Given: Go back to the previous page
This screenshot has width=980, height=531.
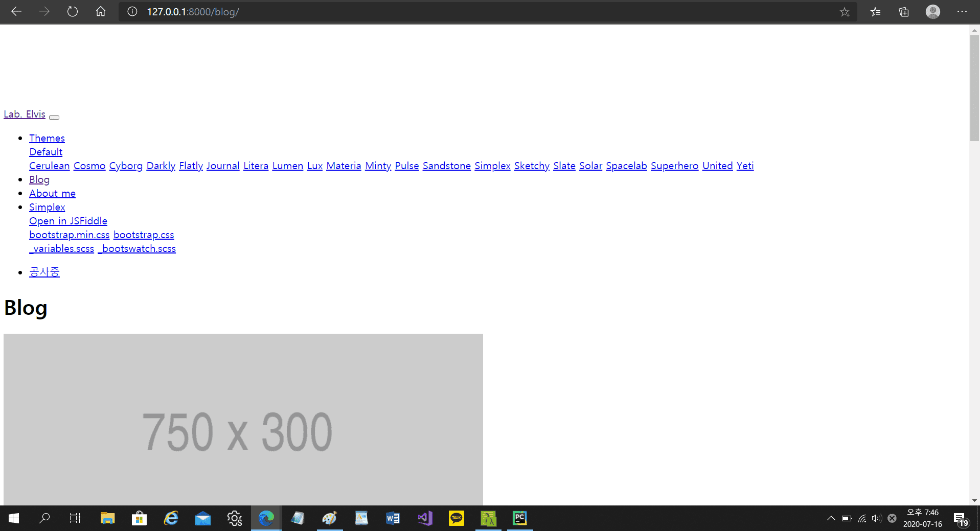Looking at the screenshot, I should coord(16,12).
